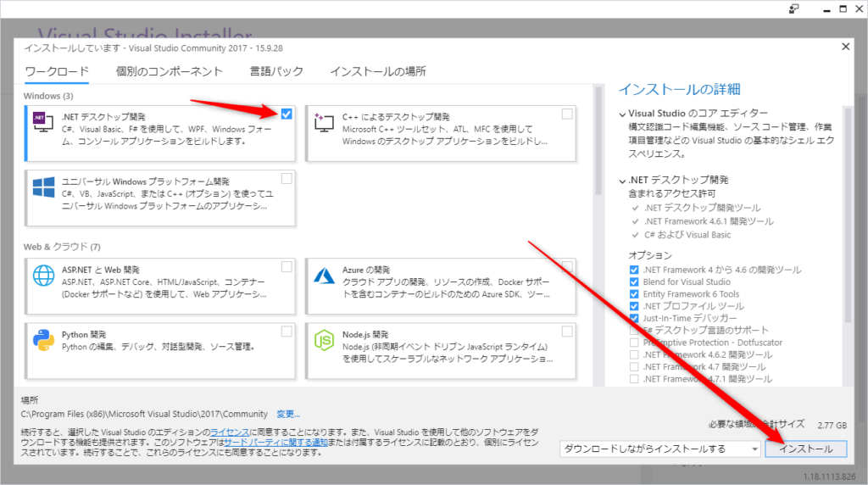Screen dimensions: 868x485
Task: Switch to the 個別のコンポーネント tab
Action: pos(169,71)
